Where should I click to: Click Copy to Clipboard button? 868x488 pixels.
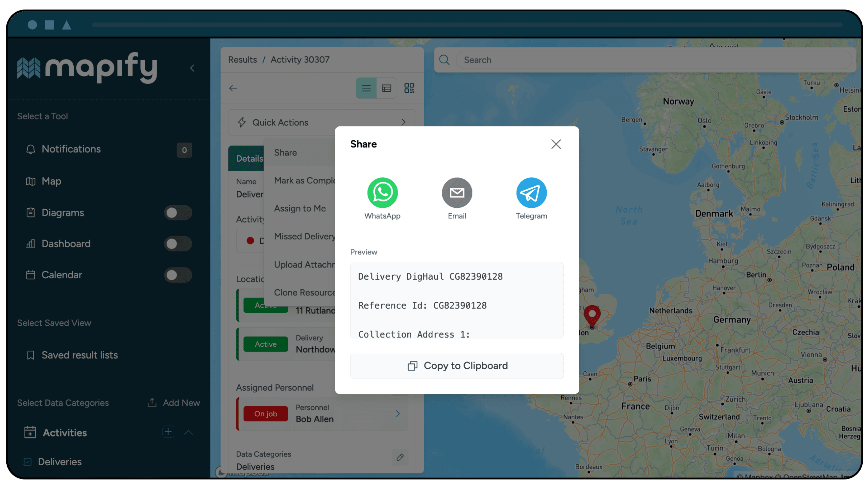pos(457,366)
